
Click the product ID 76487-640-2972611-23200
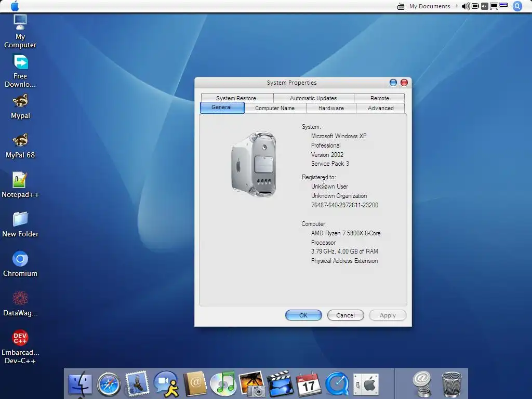344,205
